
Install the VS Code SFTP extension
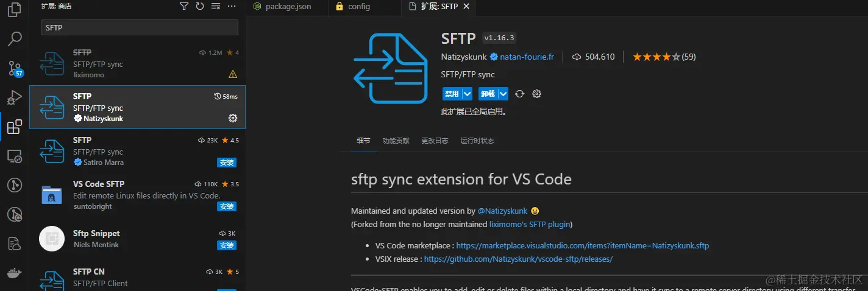coord(227,206)
